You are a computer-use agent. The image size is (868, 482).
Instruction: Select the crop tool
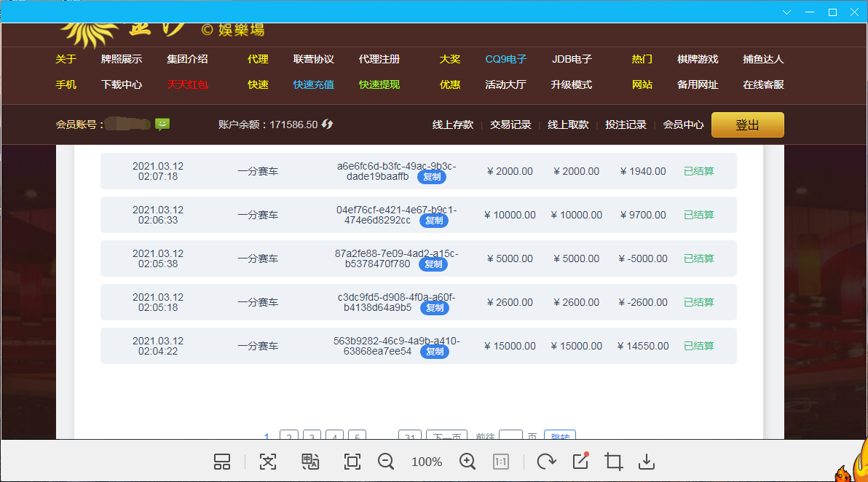click(x=614, y=462)
